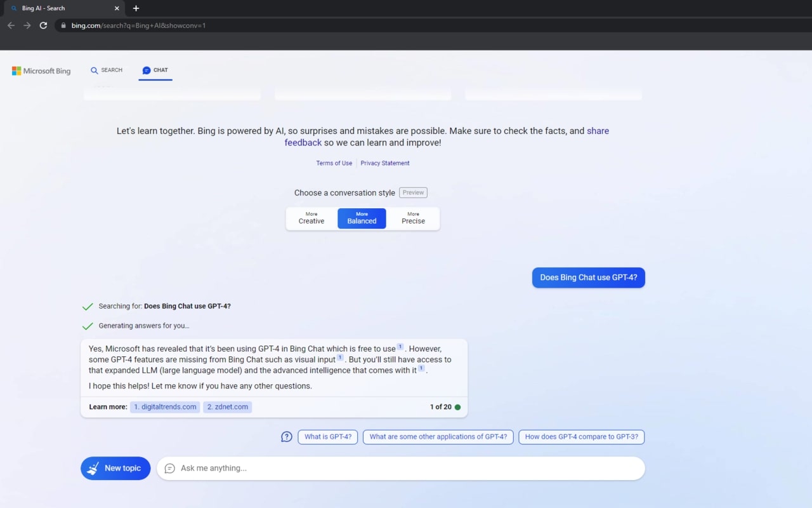Select the More Precise conversation style
812x508 pixels.
(x=413, y=218)
